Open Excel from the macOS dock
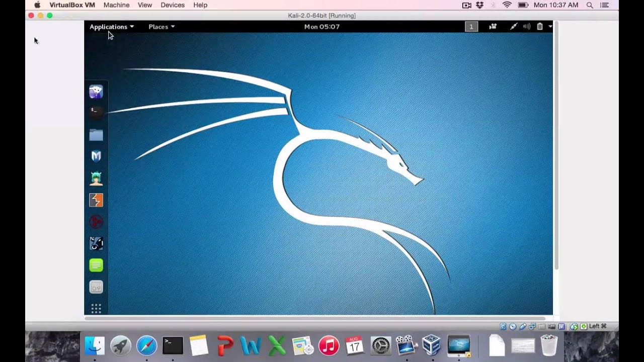644x362 pixels. point(277,346)
